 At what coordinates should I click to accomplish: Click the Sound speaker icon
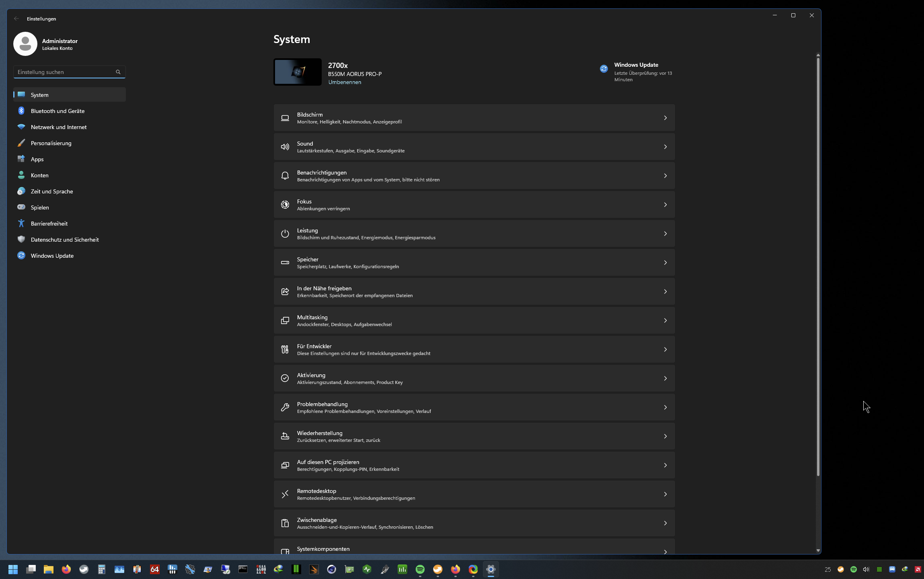(285, 147)
